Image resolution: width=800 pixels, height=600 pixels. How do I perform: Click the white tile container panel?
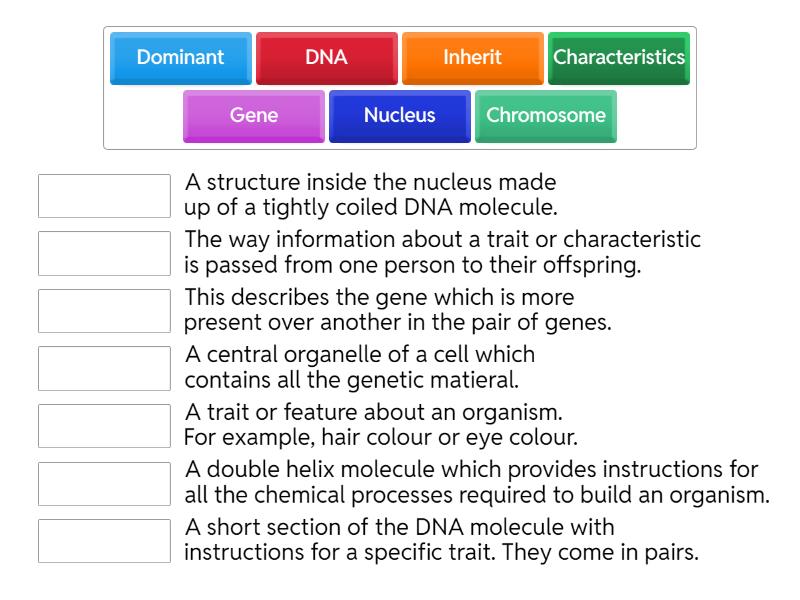pos(400,85)
